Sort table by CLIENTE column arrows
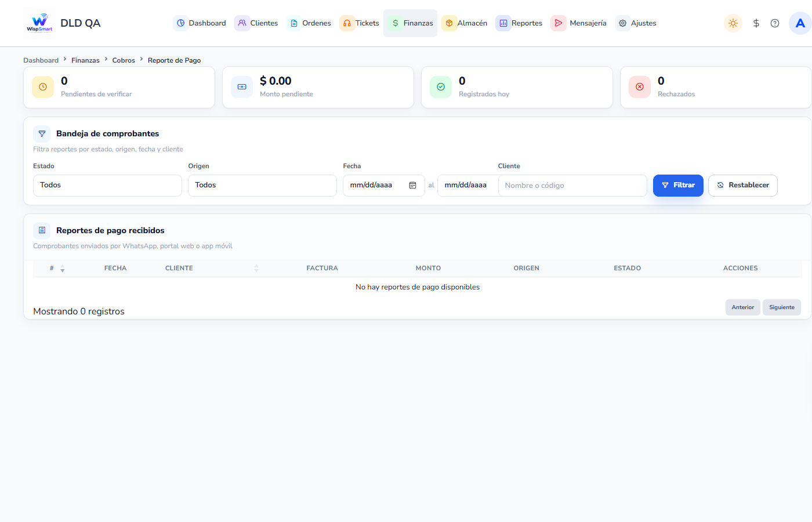The height and width of the screenshot is (522, 812). pos(256,269)
